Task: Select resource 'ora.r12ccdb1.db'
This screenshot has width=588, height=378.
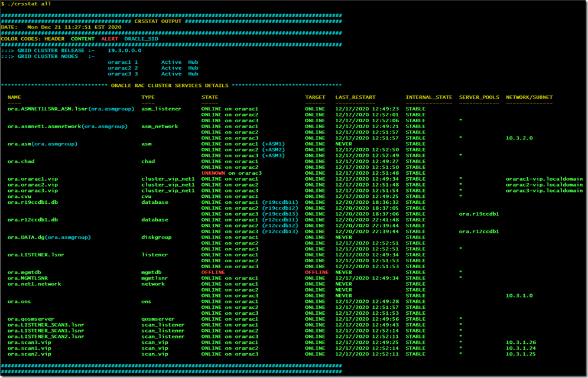Action: coord(33,220)
